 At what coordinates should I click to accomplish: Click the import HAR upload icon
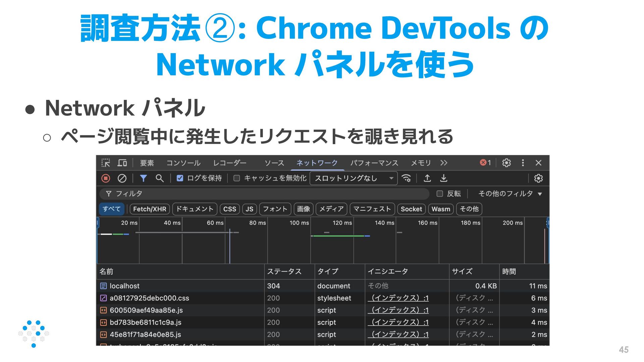pos(427,178)
